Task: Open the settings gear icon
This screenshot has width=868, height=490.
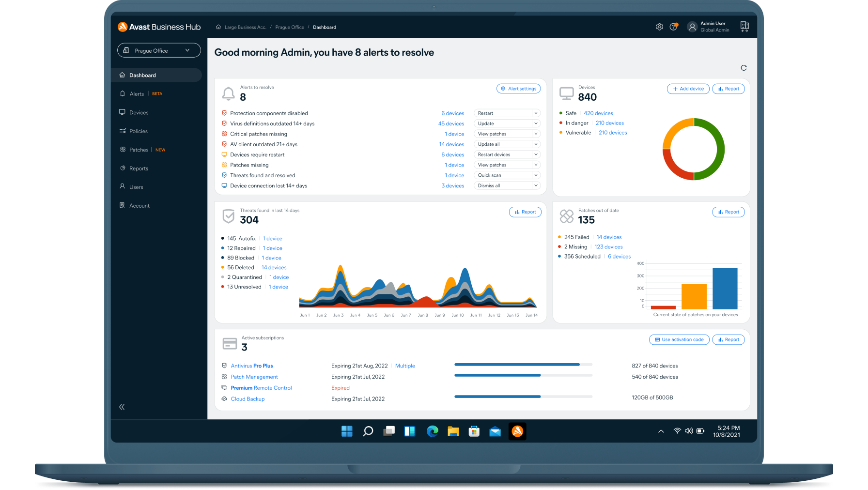Action: click(x=659, y=27)
